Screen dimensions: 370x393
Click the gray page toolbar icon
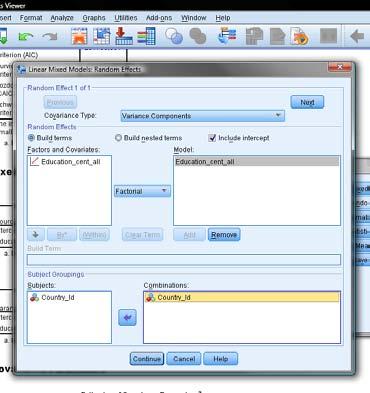pyautogui.click(x=277, y=36)
